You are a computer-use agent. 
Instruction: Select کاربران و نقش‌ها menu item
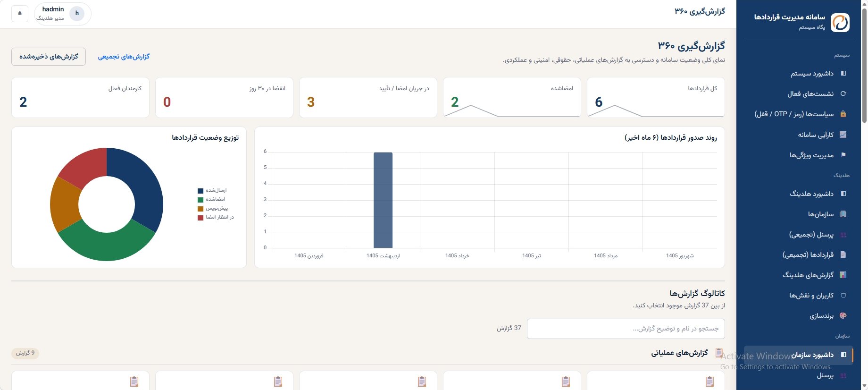tap(798, 296)
